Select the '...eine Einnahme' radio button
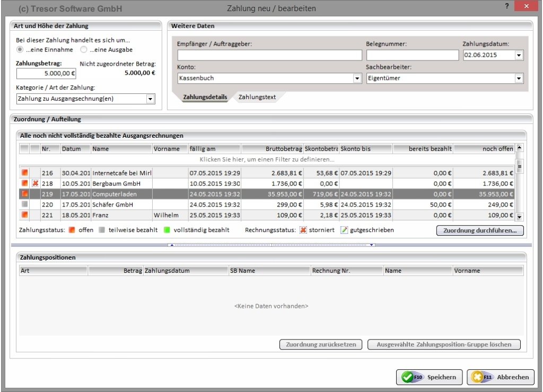Viewport: 543px width, 392px height. coord(20,49)
